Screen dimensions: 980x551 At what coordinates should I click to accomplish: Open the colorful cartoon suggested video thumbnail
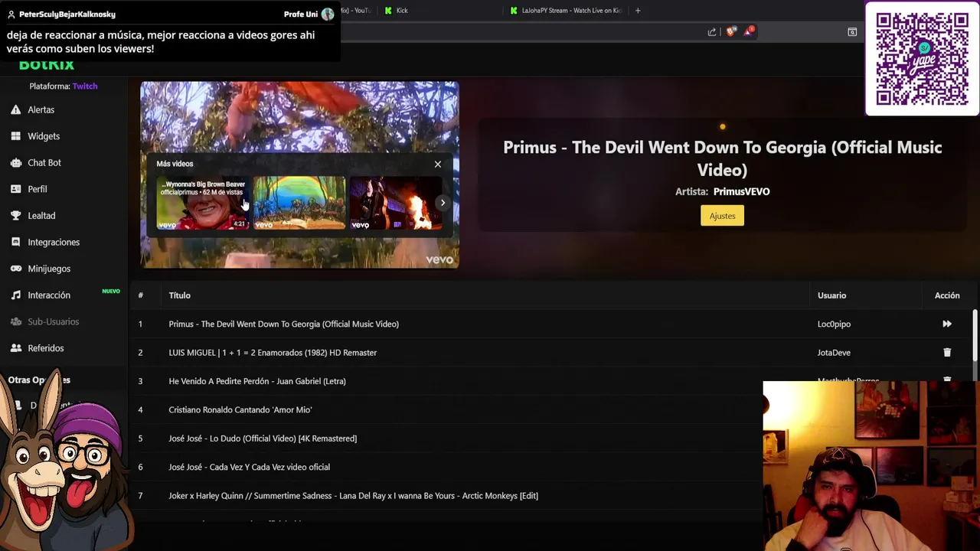click(x=299, y=203)
